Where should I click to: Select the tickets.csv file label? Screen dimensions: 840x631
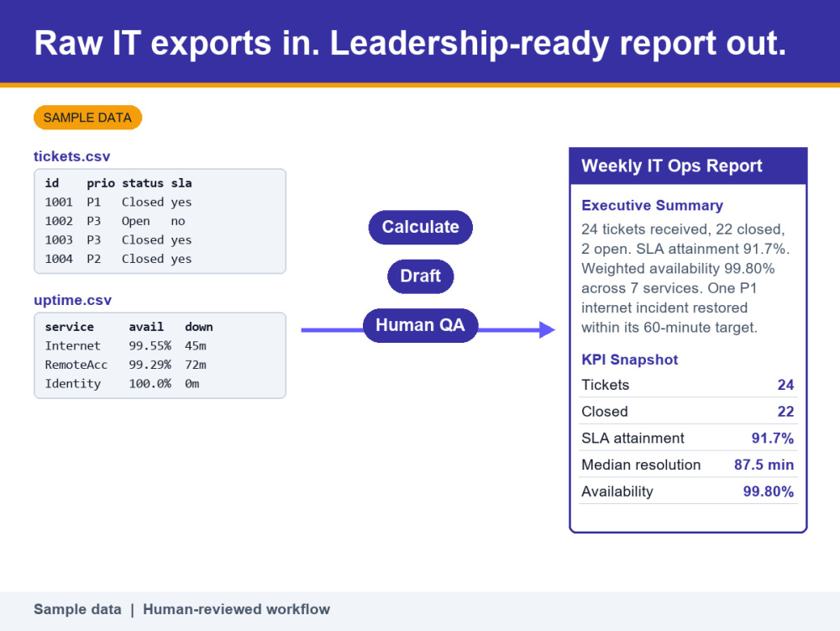tap(71, 156)
